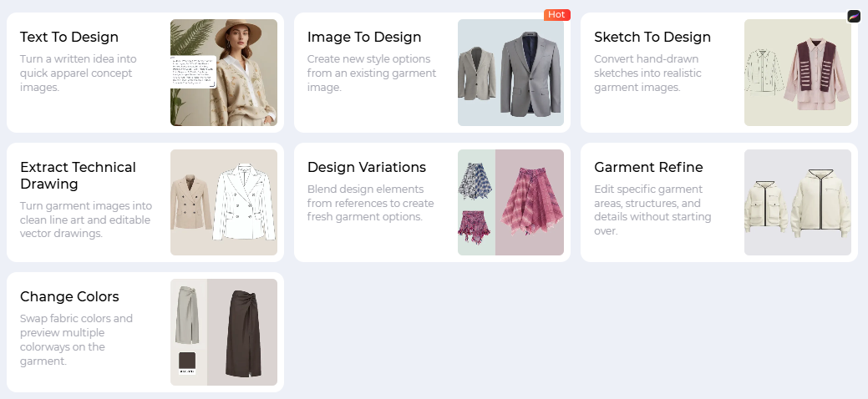Image resolution: width=868 pixels, height=399 pixels.
Task: Open the Image To Design card title
Action: pos(364,37)
